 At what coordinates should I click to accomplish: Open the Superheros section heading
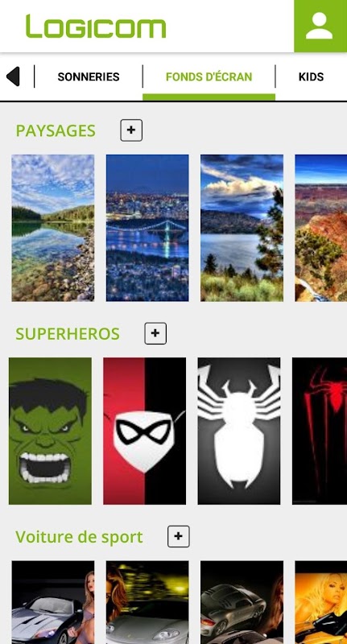click(x=68, y=333)
